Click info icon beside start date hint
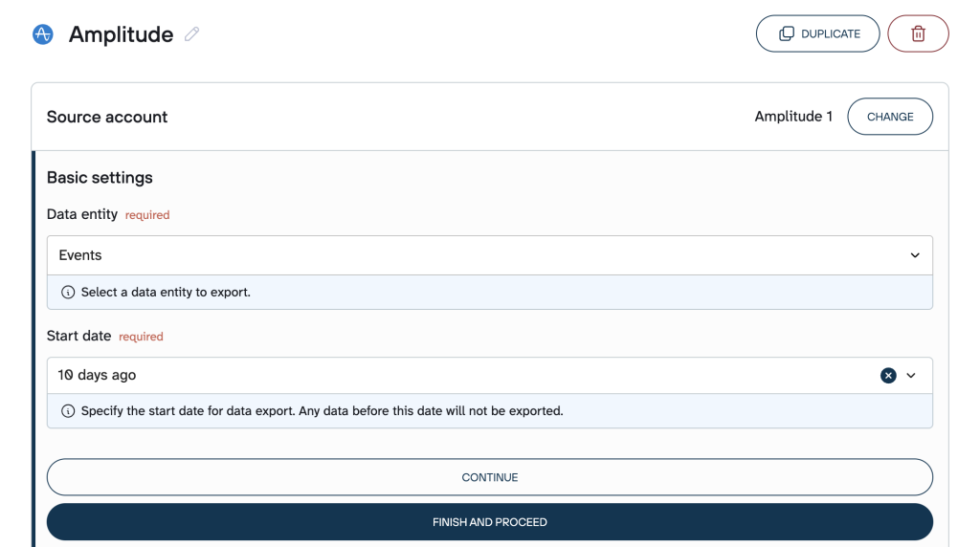Screen dimensions: 980x547 coord(68,411)
